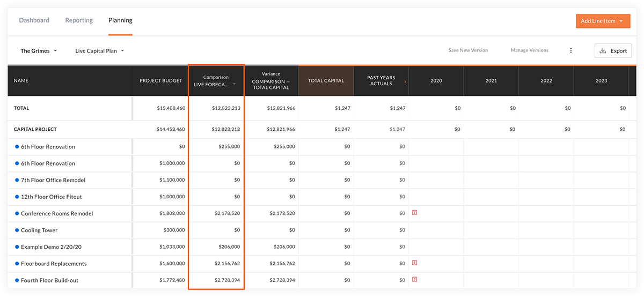Click the red flag icon in Floorboard Replacements row
644x298 pixels.
[x=414, y=263]
